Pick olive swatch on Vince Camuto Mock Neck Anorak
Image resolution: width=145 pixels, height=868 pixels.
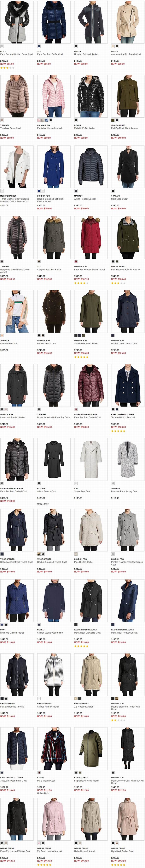pyautogui.click(x=113, y=120)
